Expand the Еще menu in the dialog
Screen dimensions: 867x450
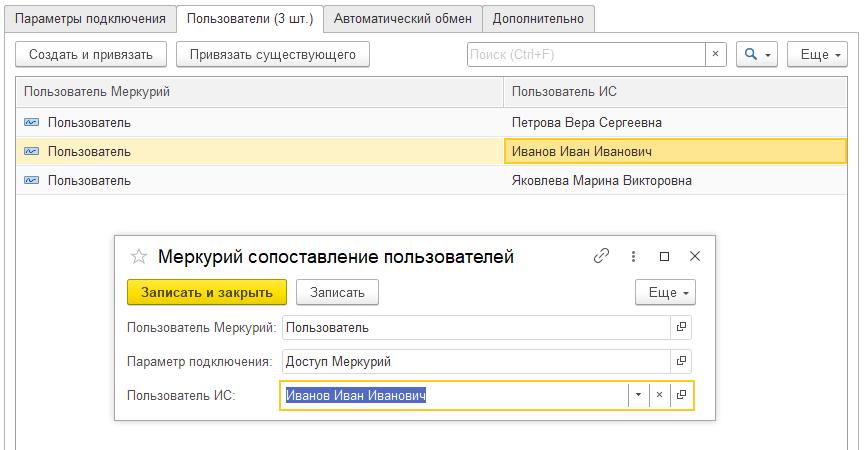pos(665,292)
